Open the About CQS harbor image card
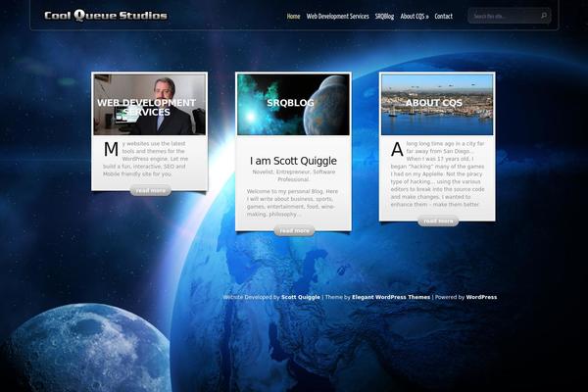The height and width of the screenshot is (392, 588). pos(437,104)
